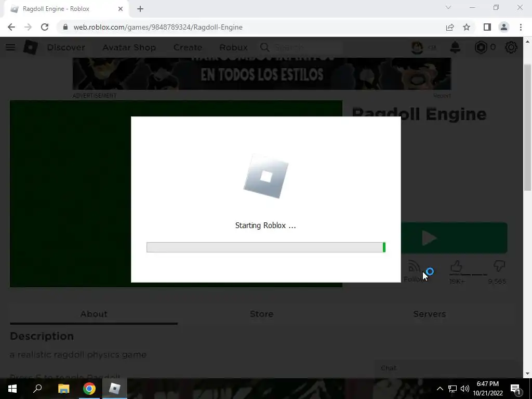Open the Discover page
Image resolution: width=532 pixels, height=399 pixels.
click(66, 47)
